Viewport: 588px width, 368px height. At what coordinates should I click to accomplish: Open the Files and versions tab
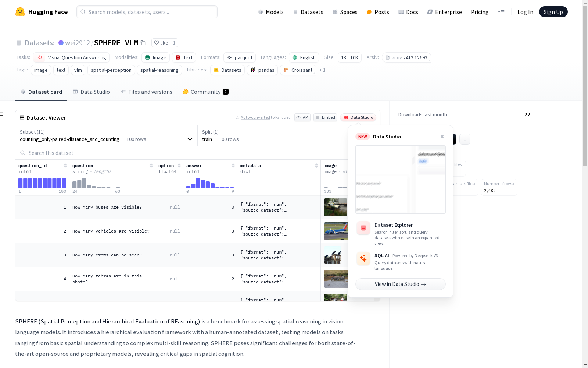[146, 92]
